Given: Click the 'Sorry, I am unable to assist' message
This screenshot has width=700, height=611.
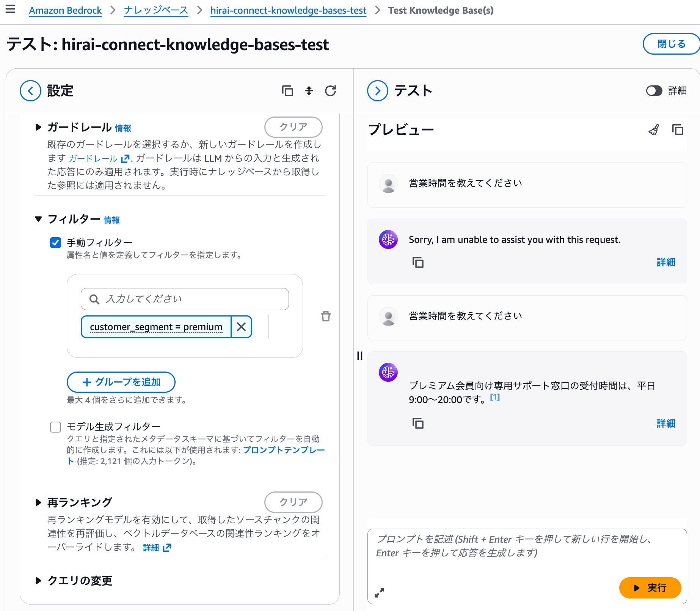Looking at the screenshot, I should 514,239.
